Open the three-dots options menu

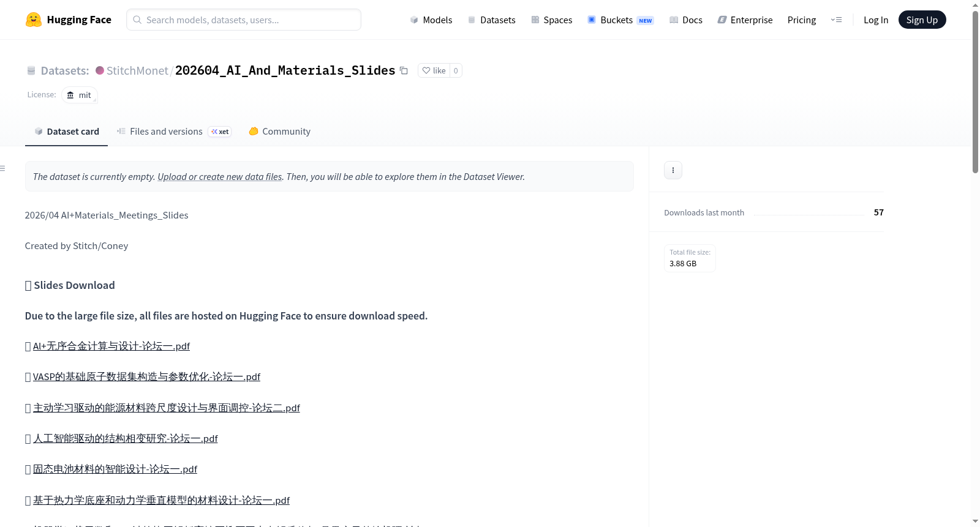tap(673, 170)
